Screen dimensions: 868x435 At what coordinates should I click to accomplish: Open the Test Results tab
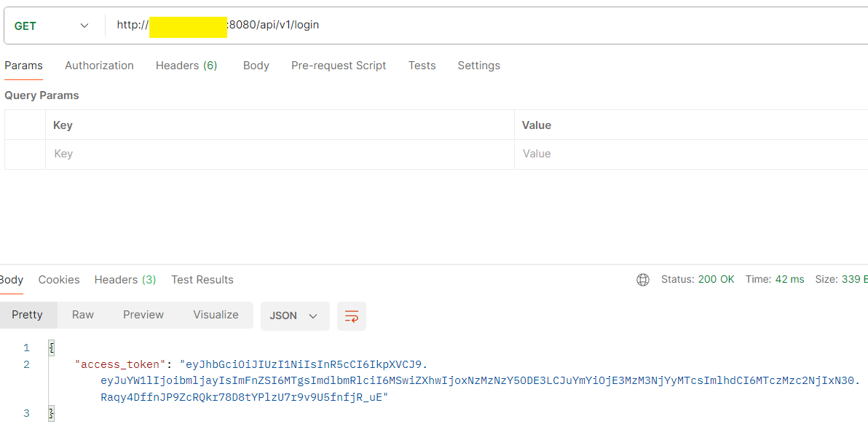coord(202,280)
